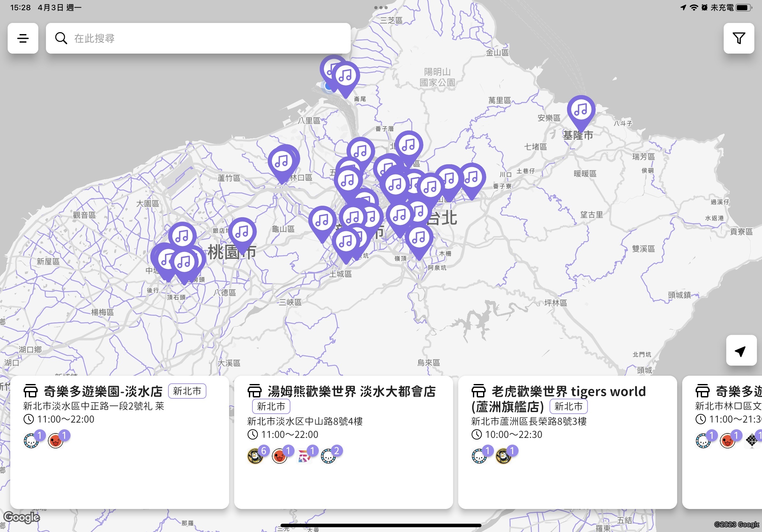Click the hours 11:00～22:00 on 奇樂多遊樂園-淡水店
Screen dimensions: 762x532
pyautogui.click(x=66, y=419)
